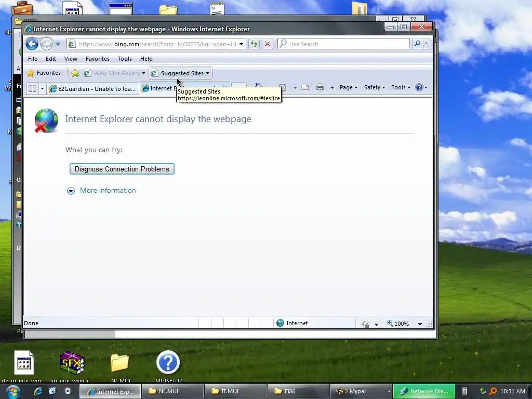Image resolution: width=532 pixels, height=399 pixels.
Task: Click the More information expand arrow icon
Action: pos(71,191)
